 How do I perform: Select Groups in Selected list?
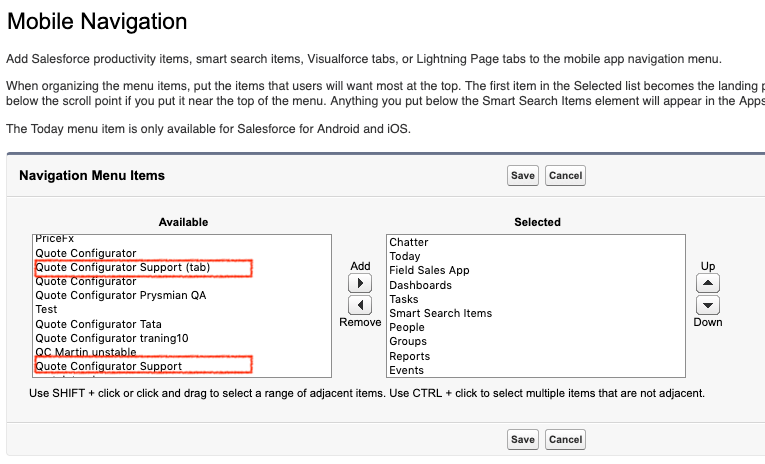pos(536,342)
